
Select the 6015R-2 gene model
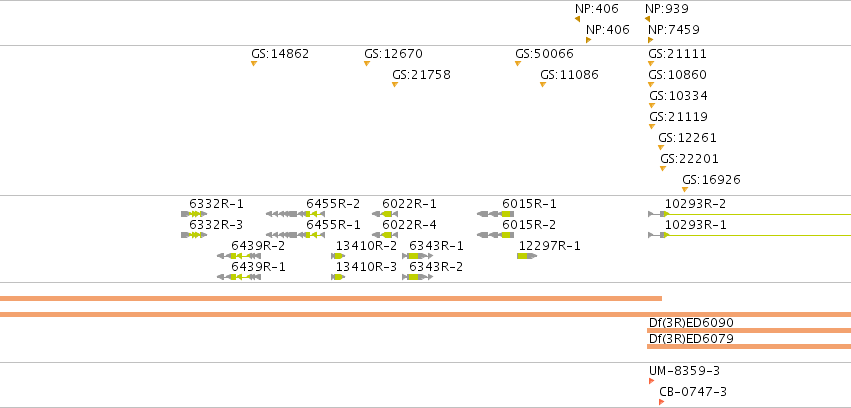click(496, 235)
